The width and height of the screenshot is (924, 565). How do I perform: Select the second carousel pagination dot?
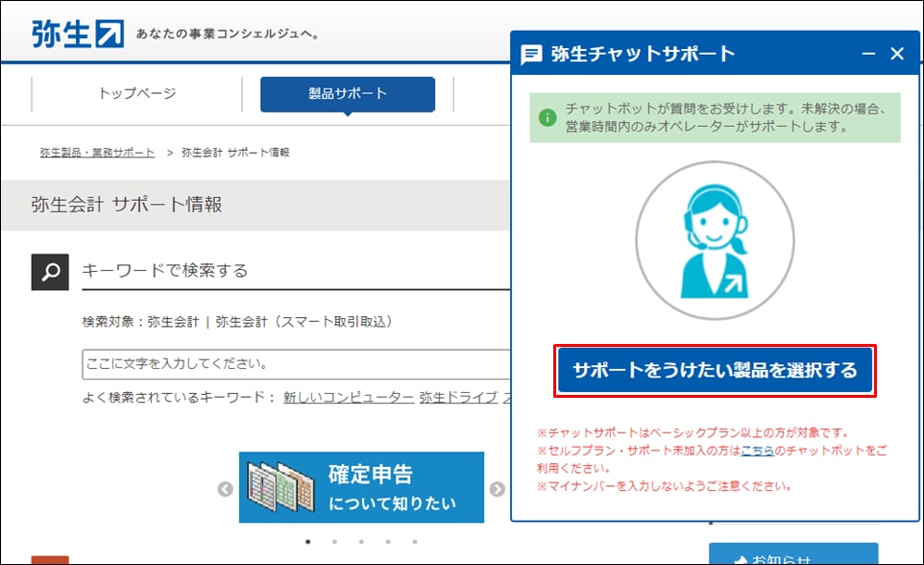(334, 541)
